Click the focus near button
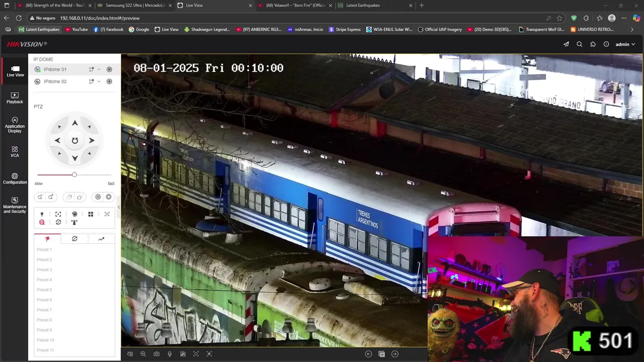Viewport: 644px width, 362px height. (69, 197)
